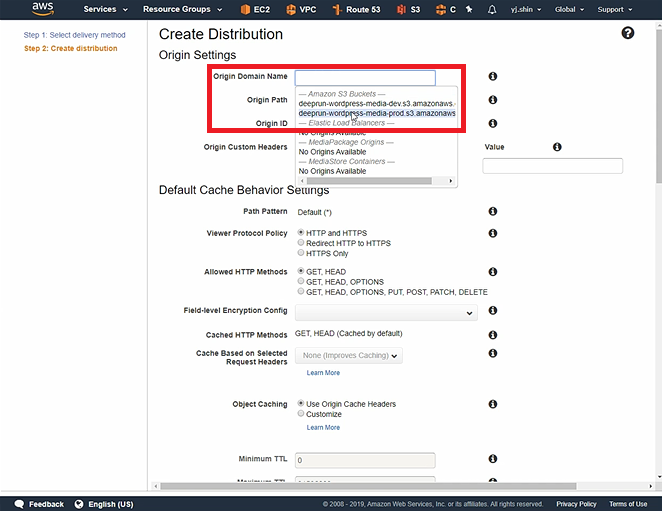Image resolution: width=662 pixels, height=512 pixels.
Task: Open the Route 53 shortcut icon
Action: 336,9
